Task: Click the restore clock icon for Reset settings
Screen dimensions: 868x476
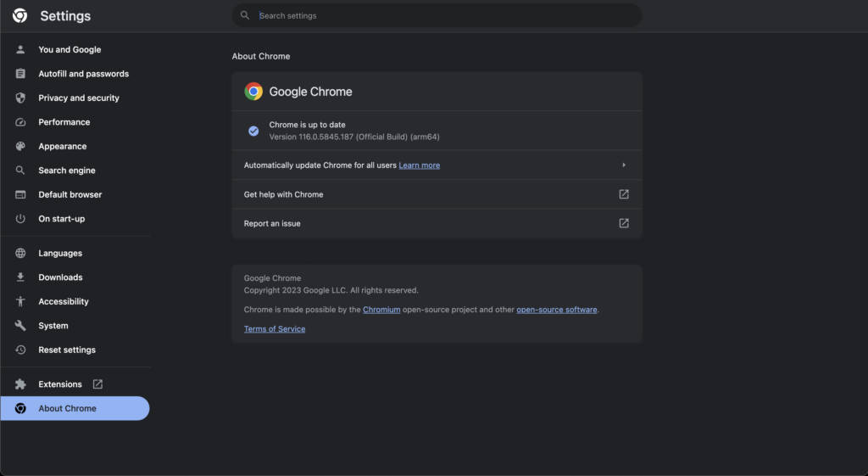Action: tap(20, 350)
